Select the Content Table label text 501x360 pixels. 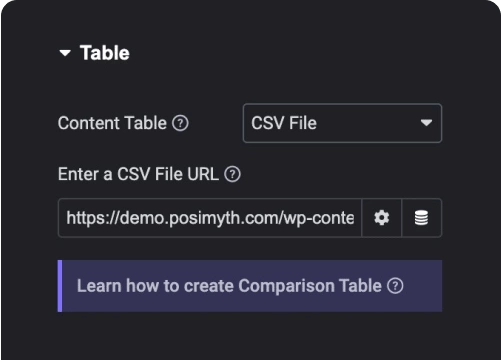112,123
